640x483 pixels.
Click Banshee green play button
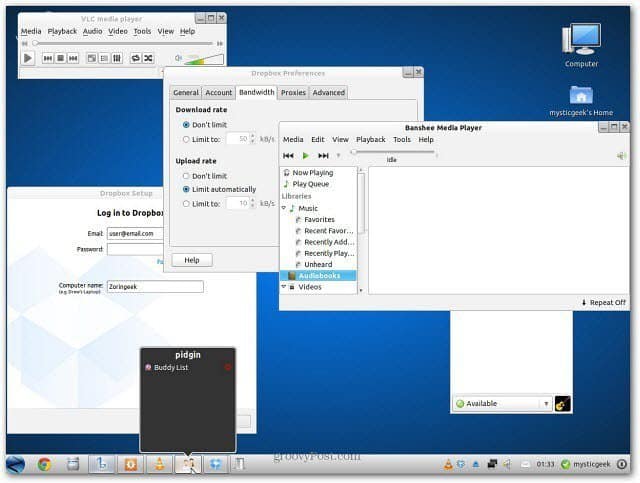click(x=305, y=156)
